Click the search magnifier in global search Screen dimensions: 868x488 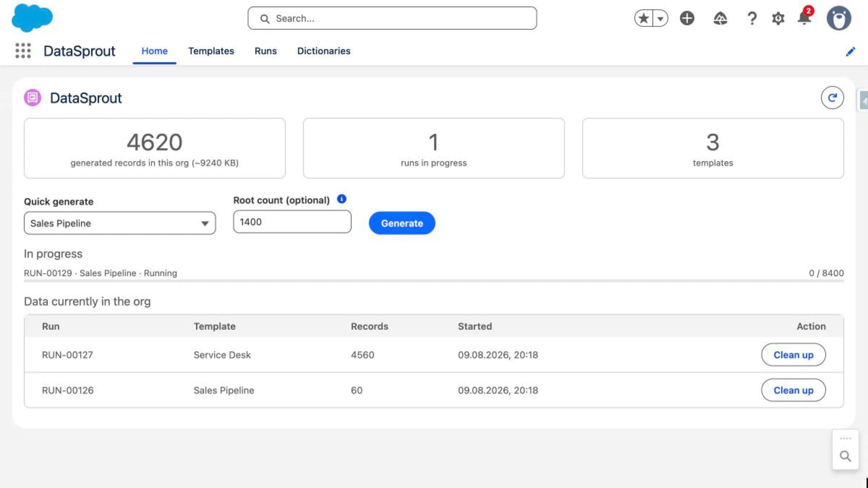(x=265, y=19)
